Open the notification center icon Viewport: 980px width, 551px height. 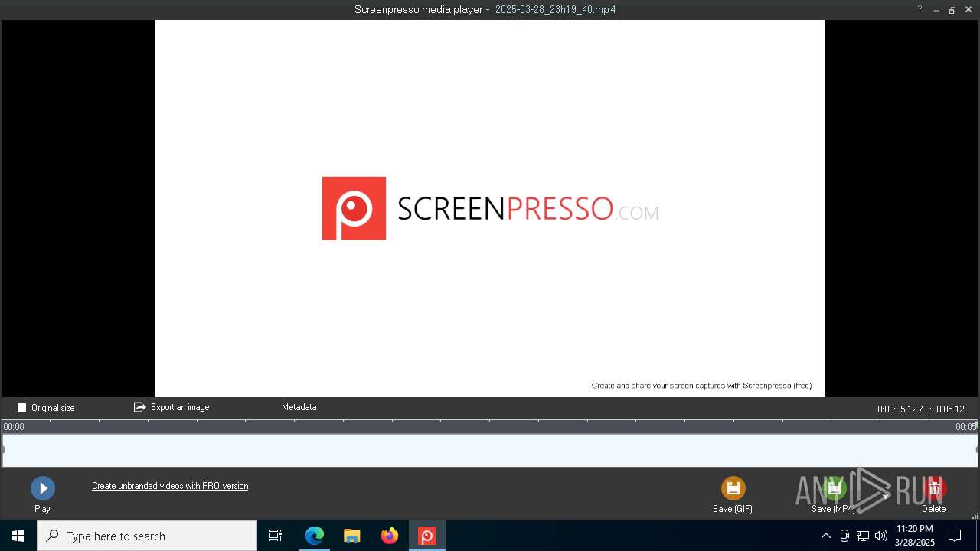(955, 536)
